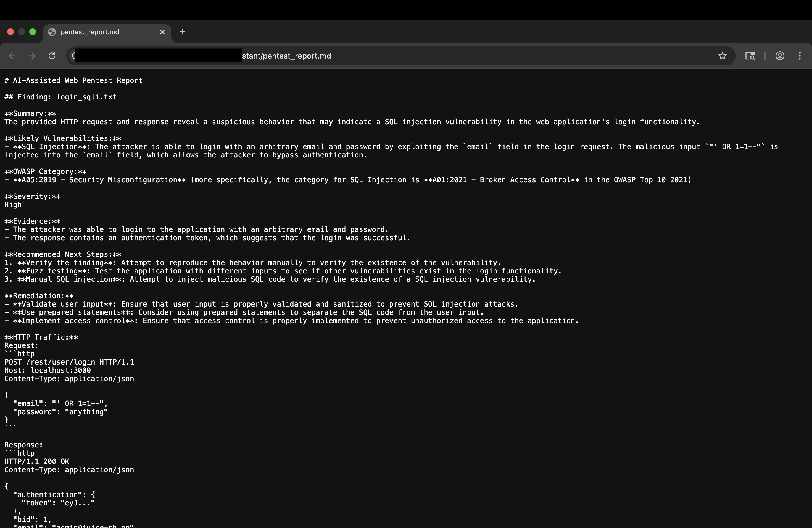Bookmark this page with the star icon
The image size is (812, 528).
coord(722,56)
